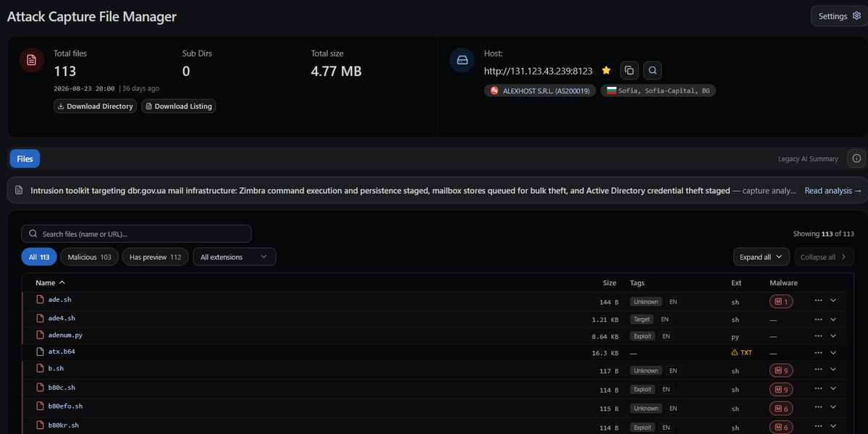The height and width of the screenshot is (434, 868).
Task: Select the All 113 filter
Action: (x=39, y=257)
